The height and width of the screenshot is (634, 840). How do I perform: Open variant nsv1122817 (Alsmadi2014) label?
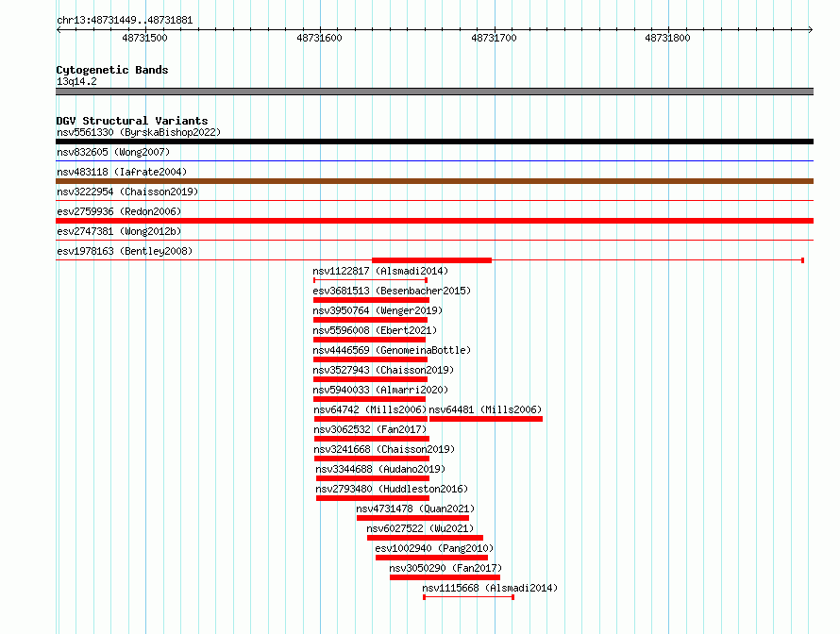[380, 271]
